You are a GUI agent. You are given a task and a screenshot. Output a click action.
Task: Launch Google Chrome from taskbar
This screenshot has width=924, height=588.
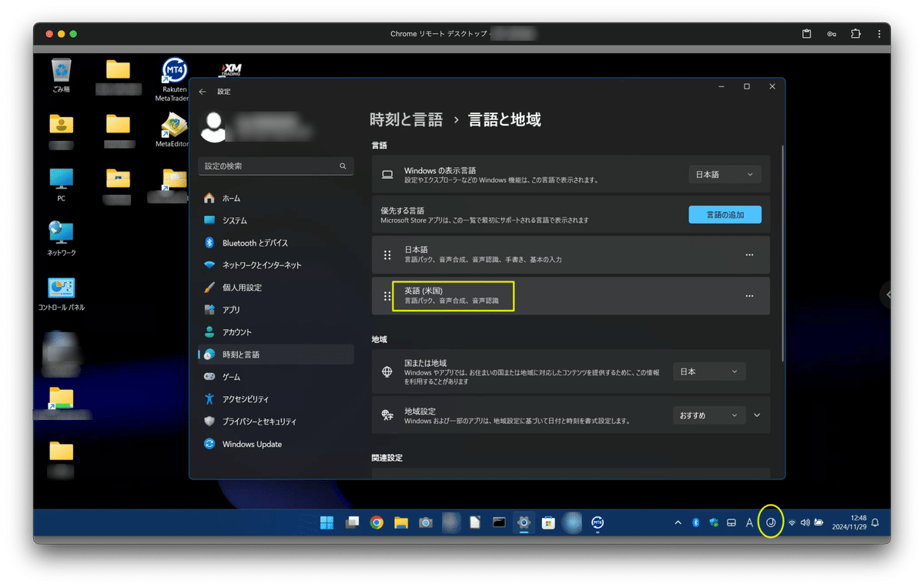pos(377,522)
